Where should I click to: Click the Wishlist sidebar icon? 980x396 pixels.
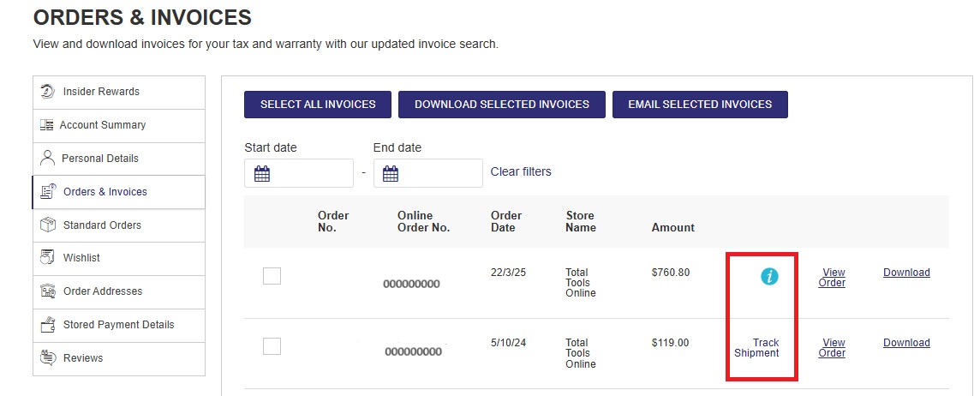[48, 257]
